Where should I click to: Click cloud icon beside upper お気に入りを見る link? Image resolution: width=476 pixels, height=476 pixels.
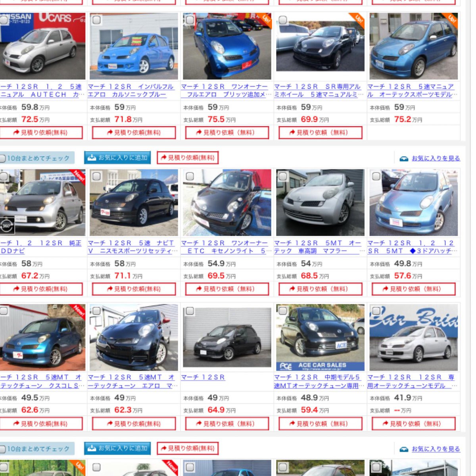tap(404, 158)
